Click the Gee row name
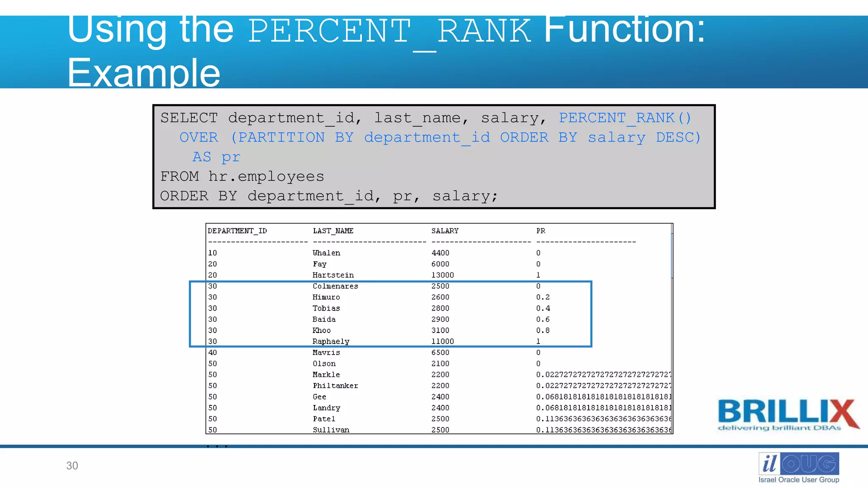The image size is (868, 488). coord(320,396)
